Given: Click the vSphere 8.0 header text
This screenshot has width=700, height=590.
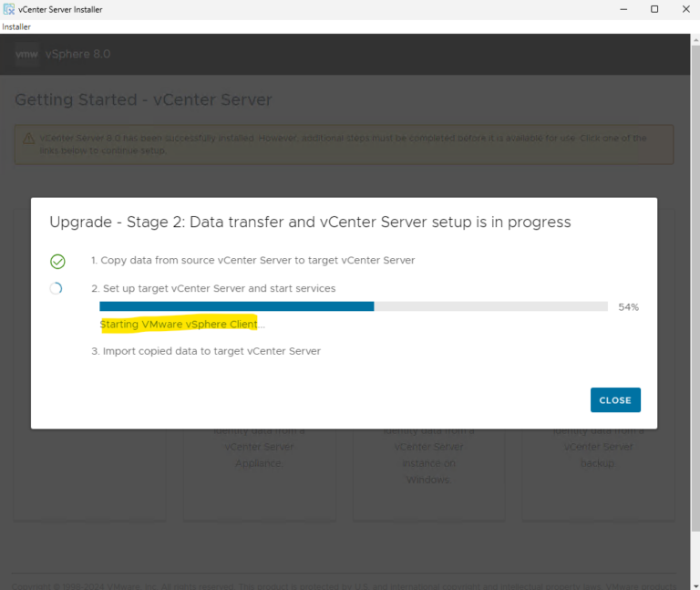Looking at the screenshot, I should 78,54.
